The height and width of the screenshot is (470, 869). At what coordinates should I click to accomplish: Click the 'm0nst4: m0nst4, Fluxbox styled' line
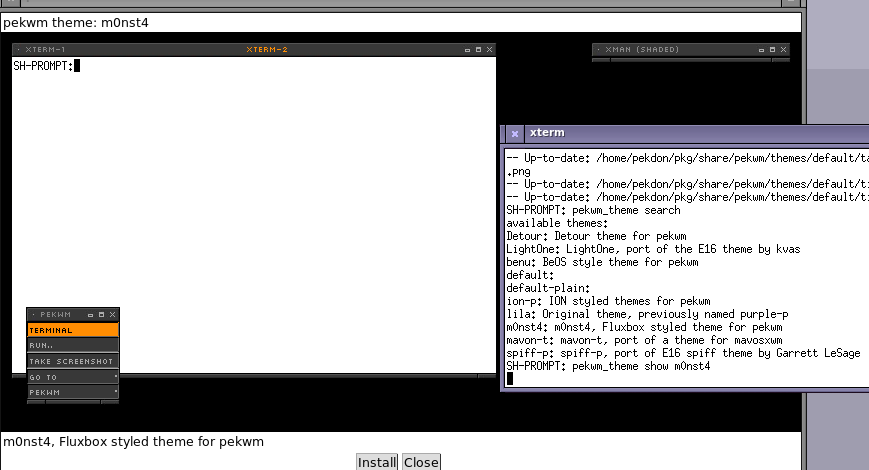pos(644,328)
